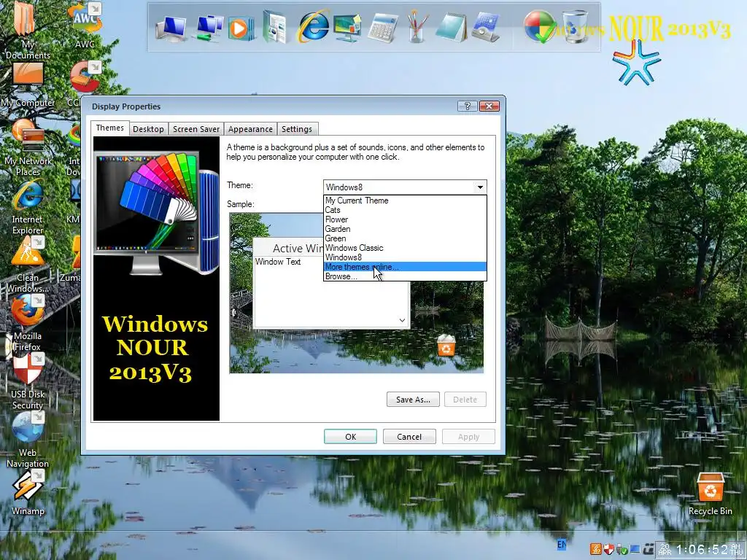Launch Internet Explorer from the top dock
Image resolution: width=747 pixels, height=560 pixels.
[x=313, y=26]
